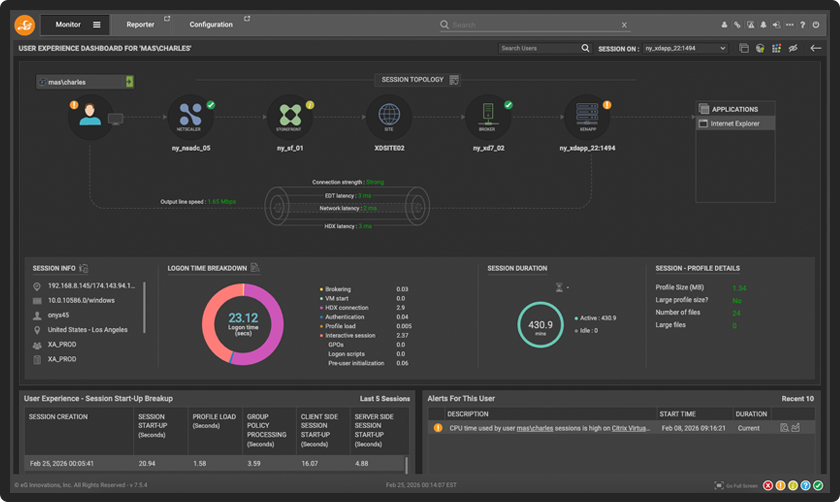Click the eG Innovations orange logo
Image resolution: width=840 pixels, height=502 pixels.
(x=25, y=25)
